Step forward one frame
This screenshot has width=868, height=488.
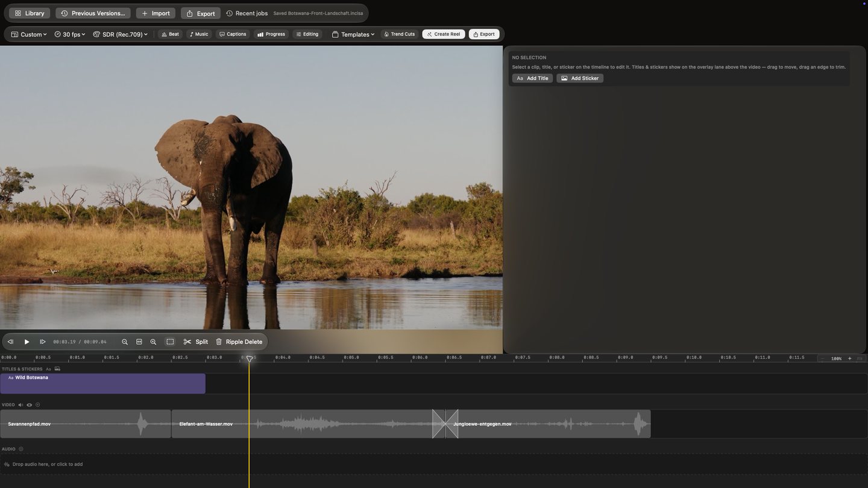tap(43, 342)
